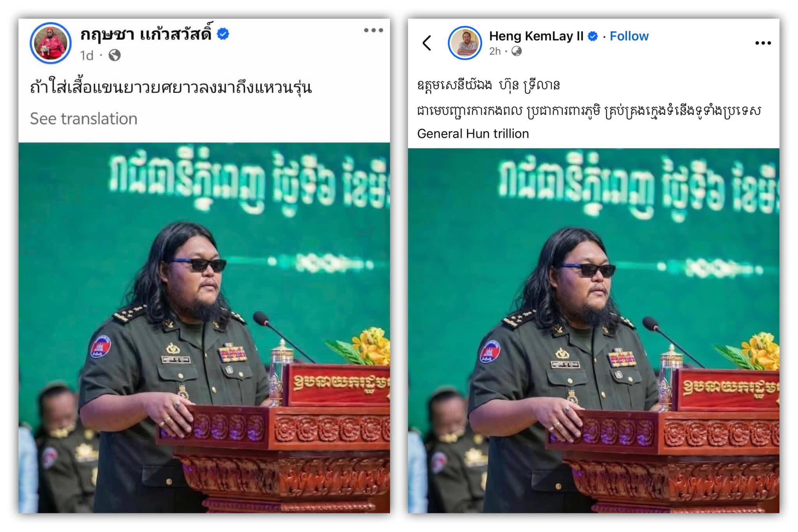Open Heng KemLay II's profile picture
Image resolution: width=798 pixels, height=532 pixels.
point(465,43)
